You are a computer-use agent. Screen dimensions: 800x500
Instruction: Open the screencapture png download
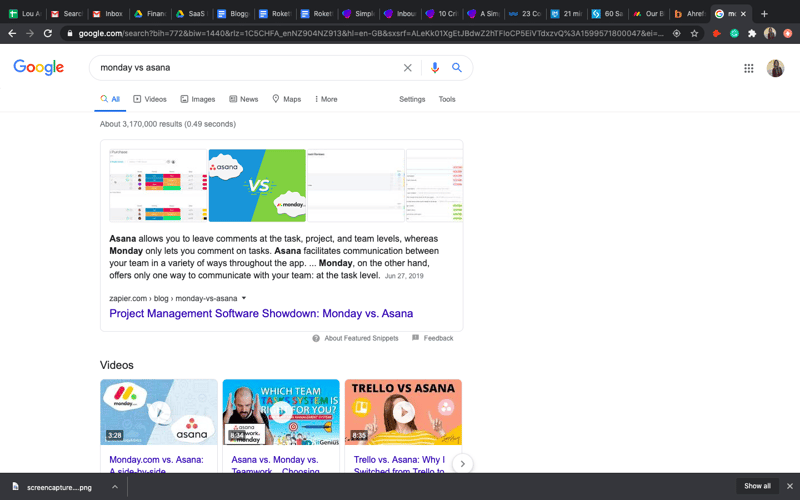coord(59,487)
